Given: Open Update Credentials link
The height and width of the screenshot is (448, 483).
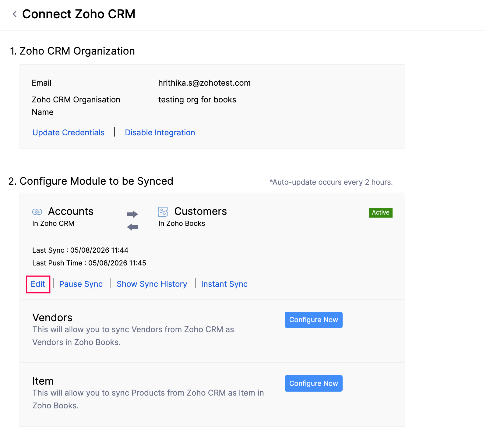Looking at the screenshot, I should pyautogui.click(x=69, y=133).
